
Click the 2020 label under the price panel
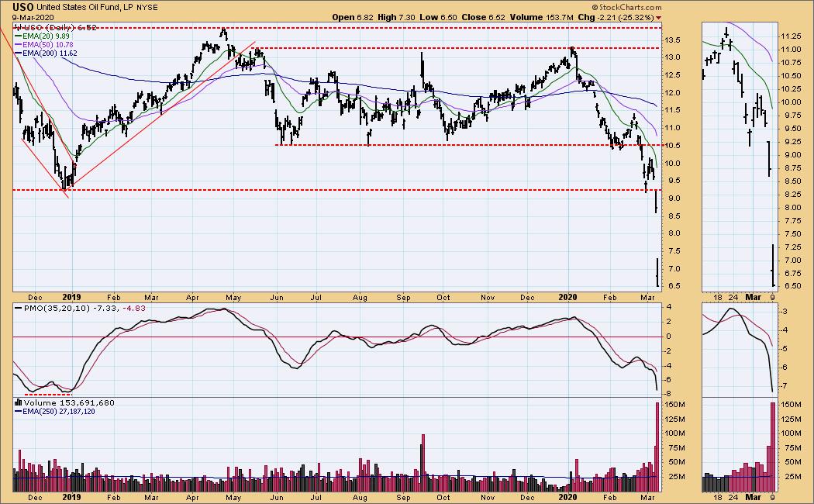tap(568, 298)
